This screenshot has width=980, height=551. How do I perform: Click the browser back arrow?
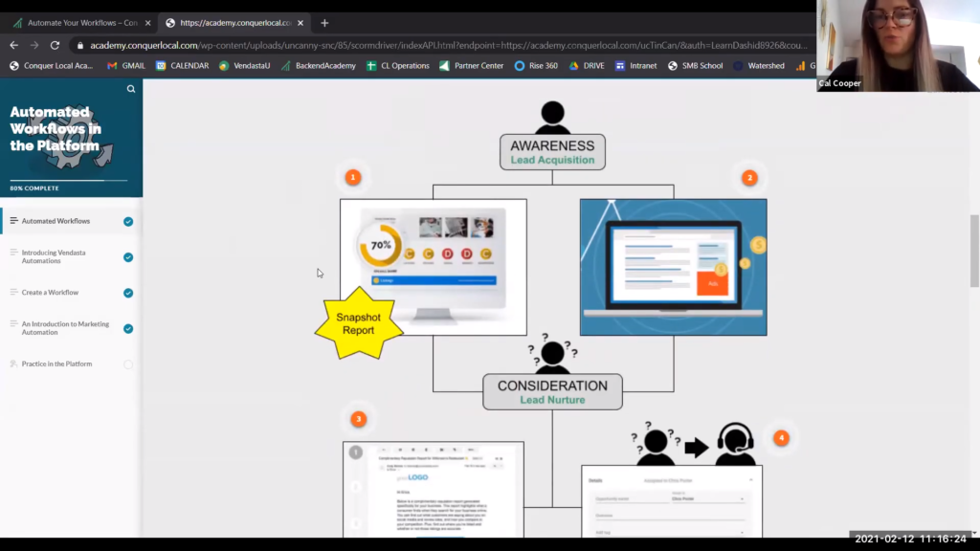pos(13,45)
